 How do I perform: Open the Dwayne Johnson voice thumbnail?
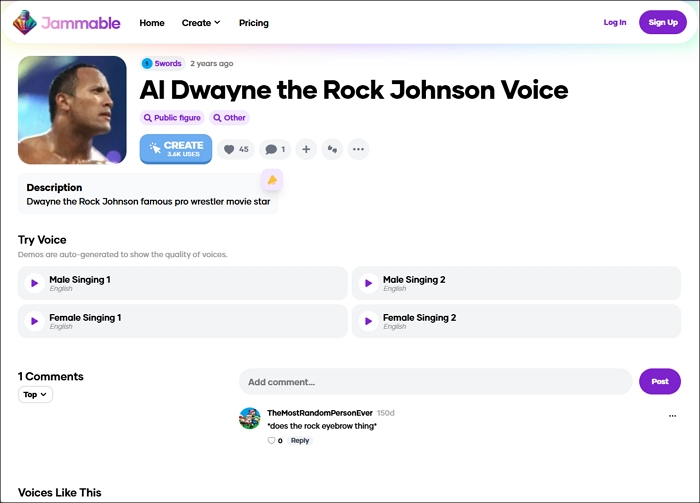click(x=72, y=110)
